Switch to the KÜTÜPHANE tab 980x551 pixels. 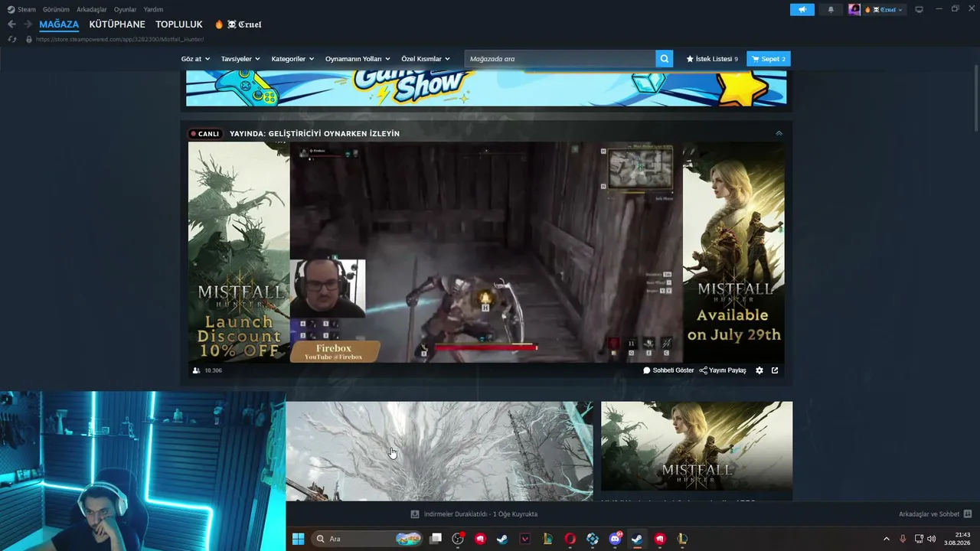click(117, 24)
